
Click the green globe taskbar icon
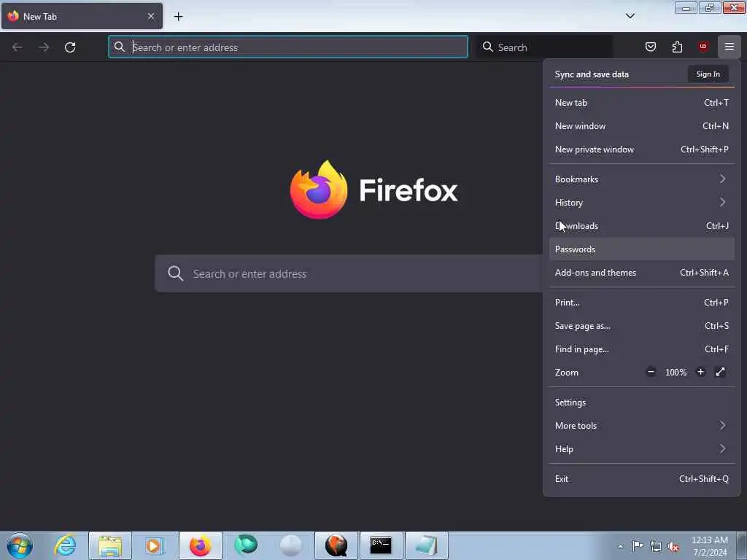(246, 545)
